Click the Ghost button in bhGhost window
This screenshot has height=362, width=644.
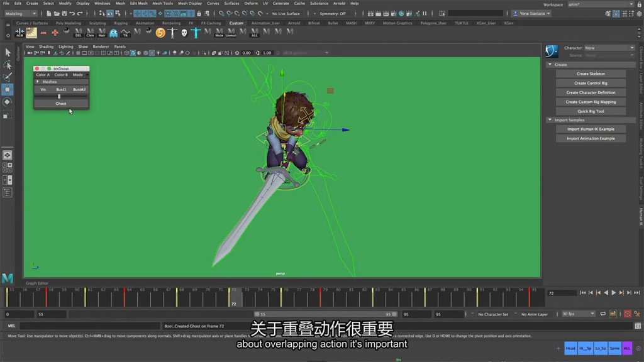[61, 104]
